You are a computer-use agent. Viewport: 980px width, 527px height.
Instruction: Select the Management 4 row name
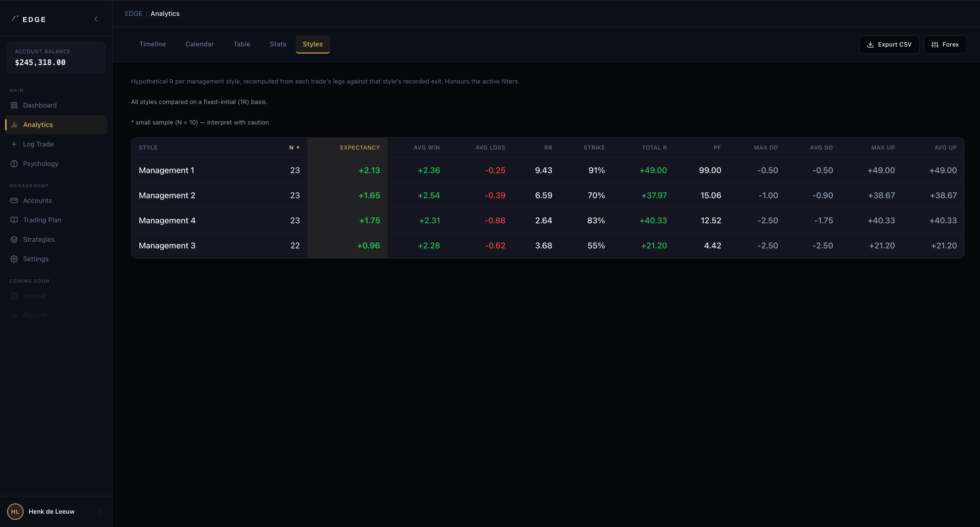[x=167, y=221]
